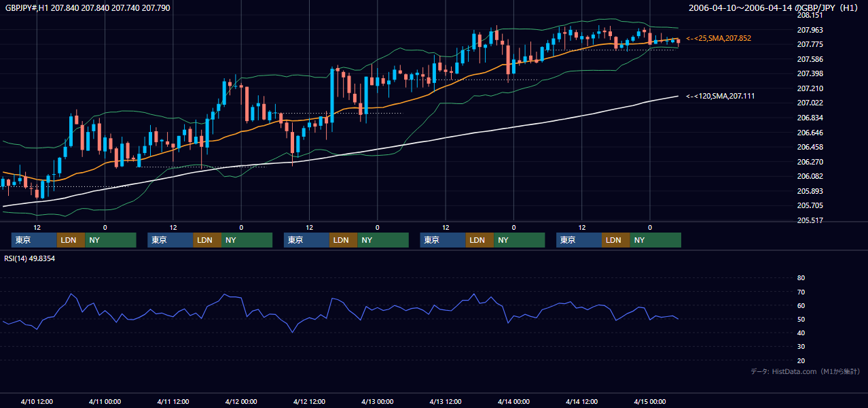Screen dimensions: 868x408
Task: Click price axis value 205.705
Action: click(x=810, y=205)
